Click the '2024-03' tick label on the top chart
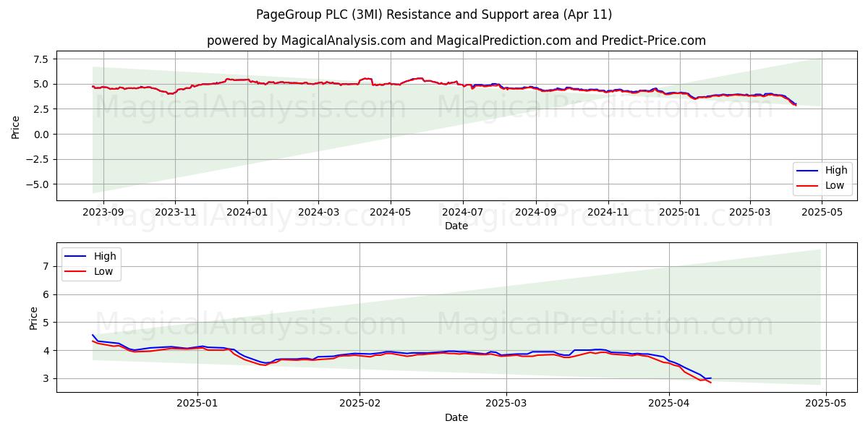The image size is (868, 434). 318,212
